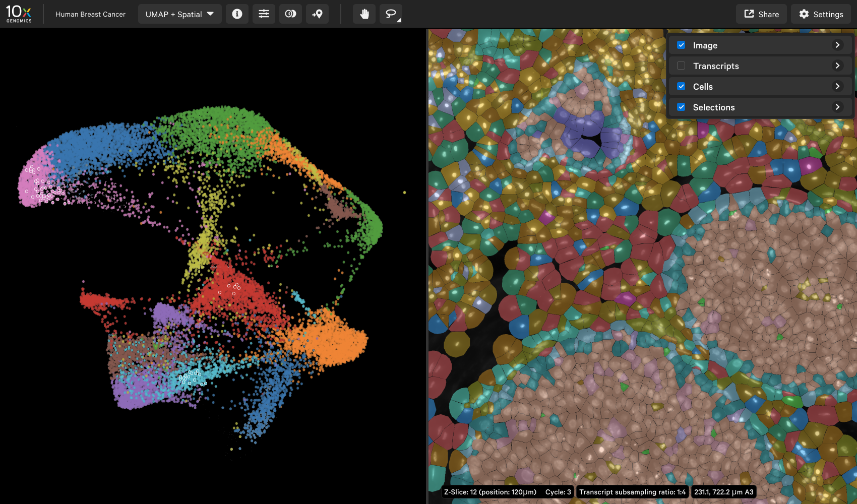Open the UMAP + Spatial view dropdown
The width and height of the screenshot is (857, 504).
[x=179, y=14]
